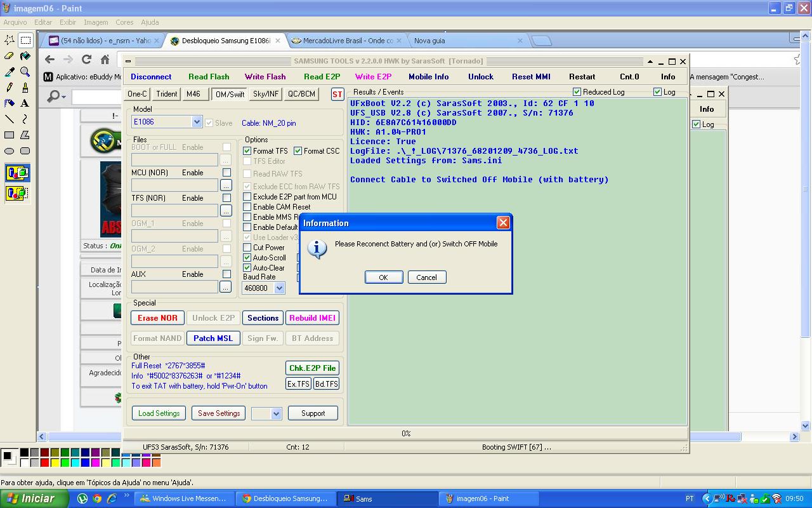Viewport: 812px width, 508px height.
Task: Click the Patch MSL button
Action: click(213, 338)
